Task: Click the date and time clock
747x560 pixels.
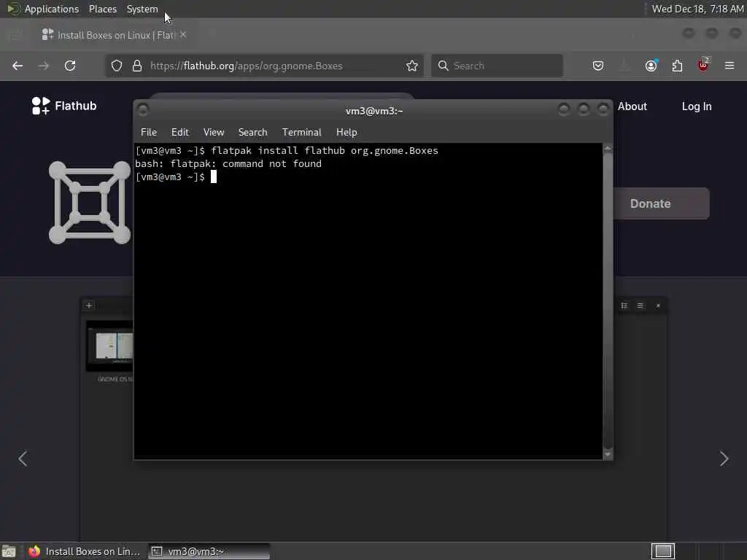Action: point(697,9)
